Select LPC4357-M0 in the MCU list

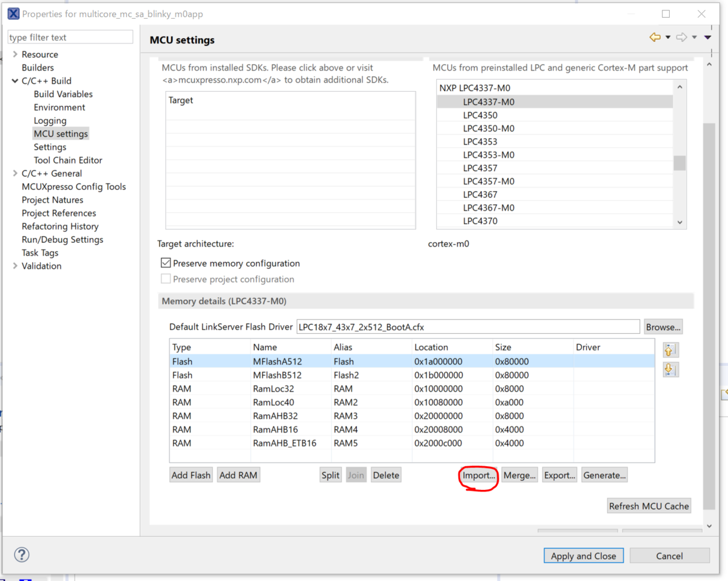coord(554,182)
